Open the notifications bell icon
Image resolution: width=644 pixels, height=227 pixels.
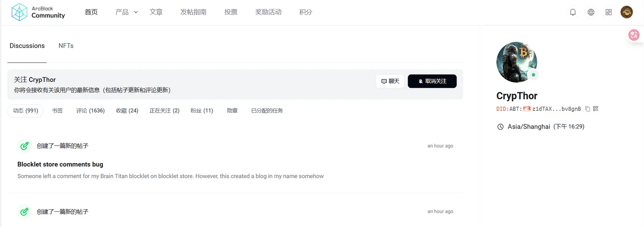pos(573,12)
